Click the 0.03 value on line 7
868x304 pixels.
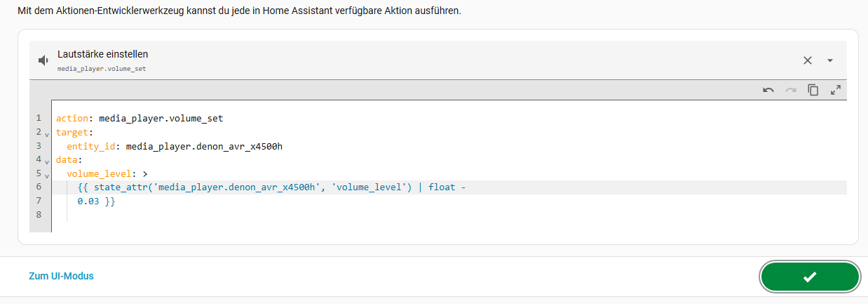click(88, 201)
